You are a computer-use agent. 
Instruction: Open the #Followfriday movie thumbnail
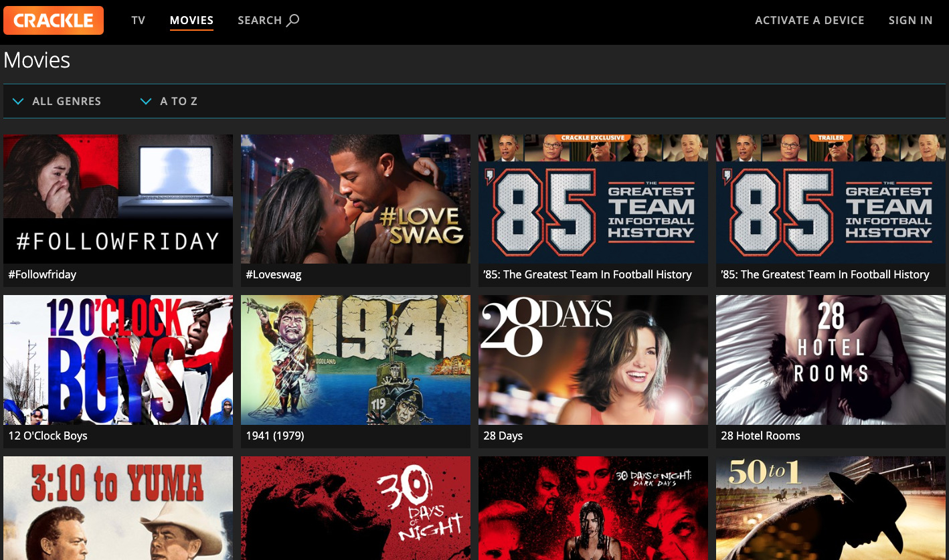coord(118,199)
